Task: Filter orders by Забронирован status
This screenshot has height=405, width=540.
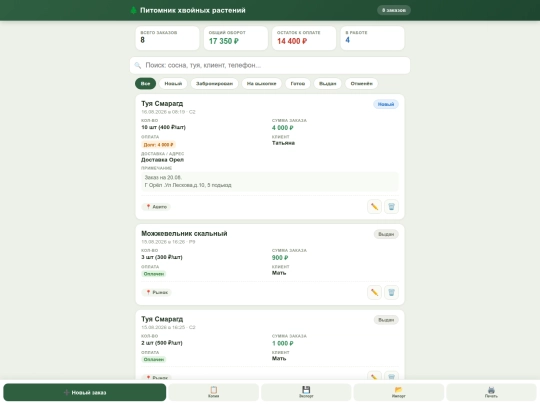Action: 214,84
